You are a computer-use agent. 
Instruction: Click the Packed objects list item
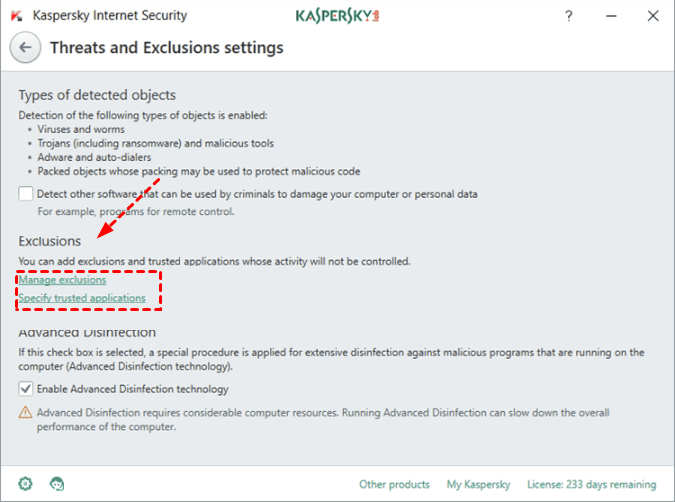(199, 171)
